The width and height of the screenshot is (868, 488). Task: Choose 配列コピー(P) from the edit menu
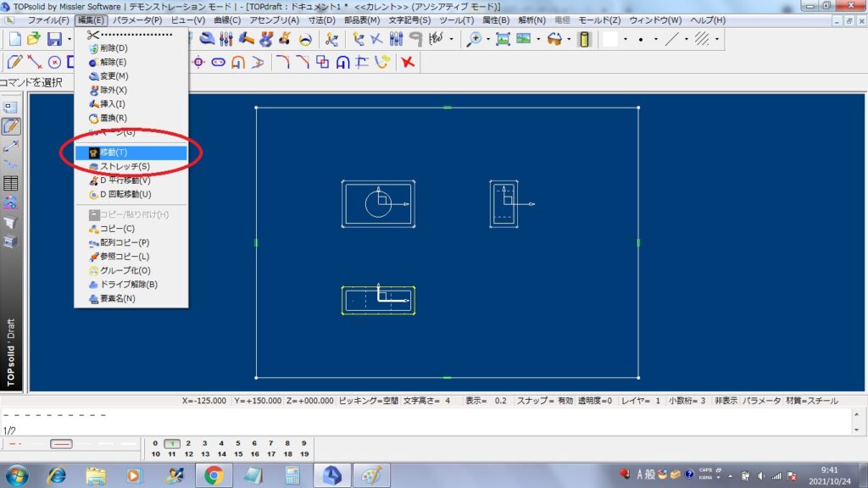(x=131, y=242)
